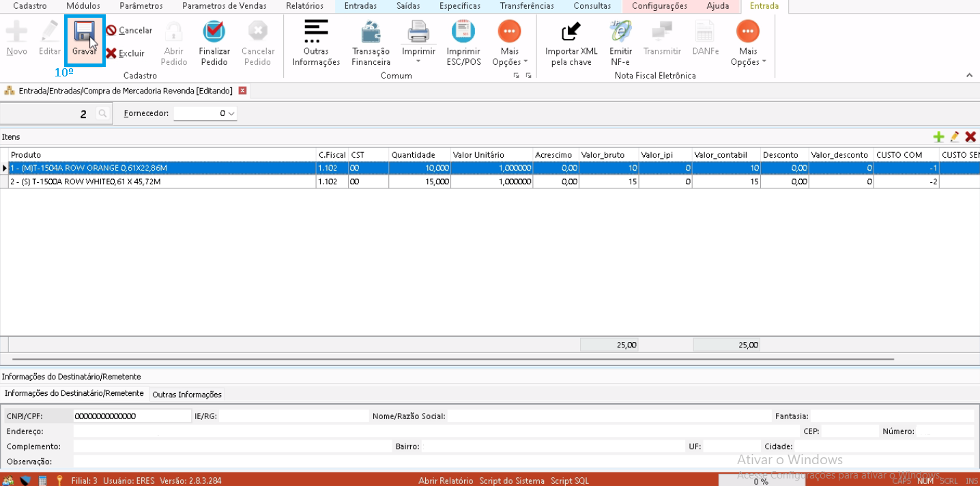The width and height of the screenshot is (980, 486).
Task: Click the Finalizar Pedido checkmark icon
Action: pos(214,32)
